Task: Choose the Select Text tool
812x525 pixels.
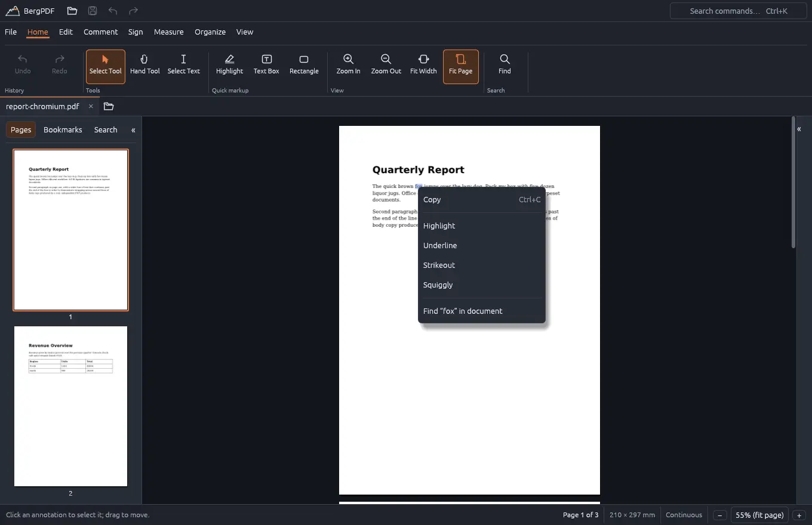Action: point(184,66)
